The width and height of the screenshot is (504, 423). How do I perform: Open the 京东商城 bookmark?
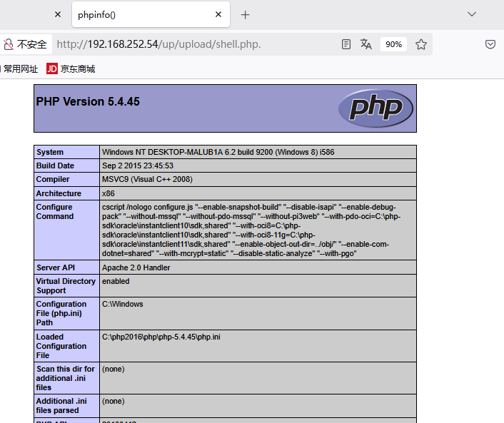(x=77, y=69)
